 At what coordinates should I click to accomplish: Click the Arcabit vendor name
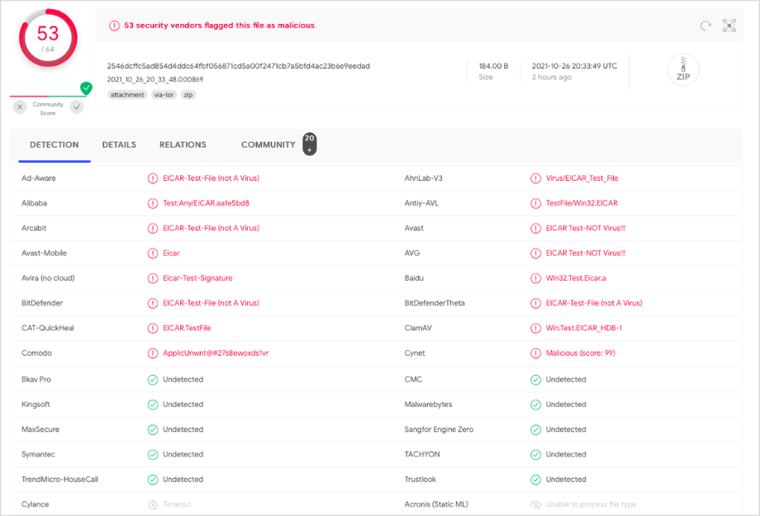[x=34, y=228]
